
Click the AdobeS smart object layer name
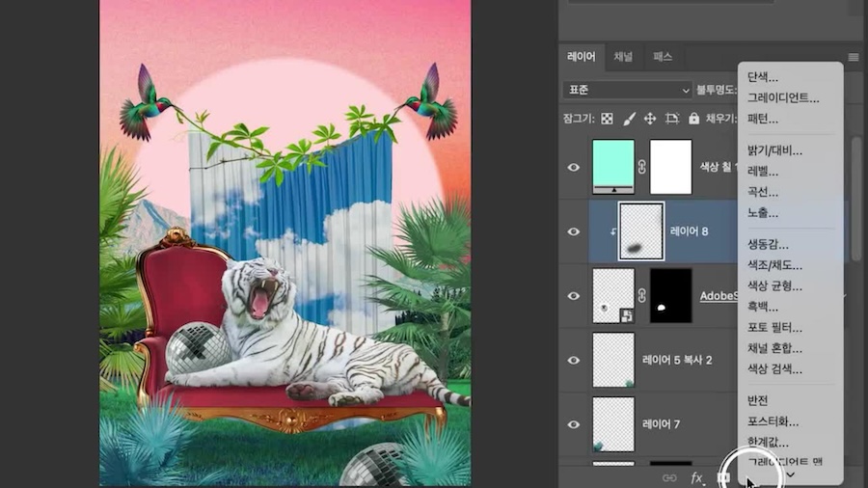(x=719, y=295)
